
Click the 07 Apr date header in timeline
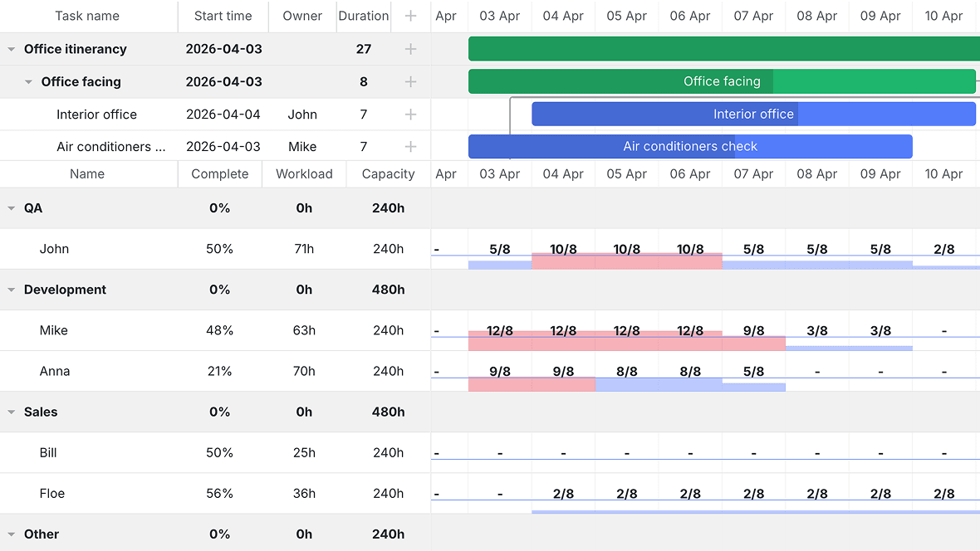(x=753, y=17)
